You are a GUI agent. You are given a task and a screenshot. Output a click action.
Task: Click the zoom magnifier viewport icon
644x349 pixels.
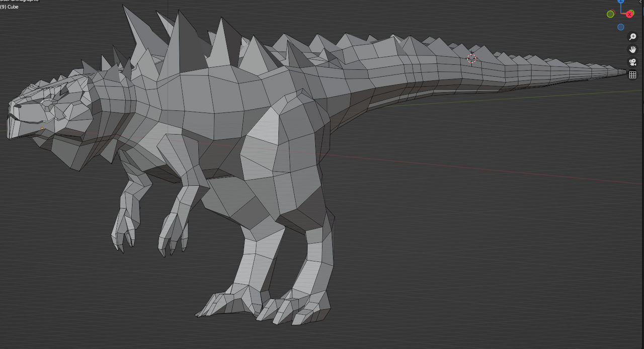pos(632,37)
